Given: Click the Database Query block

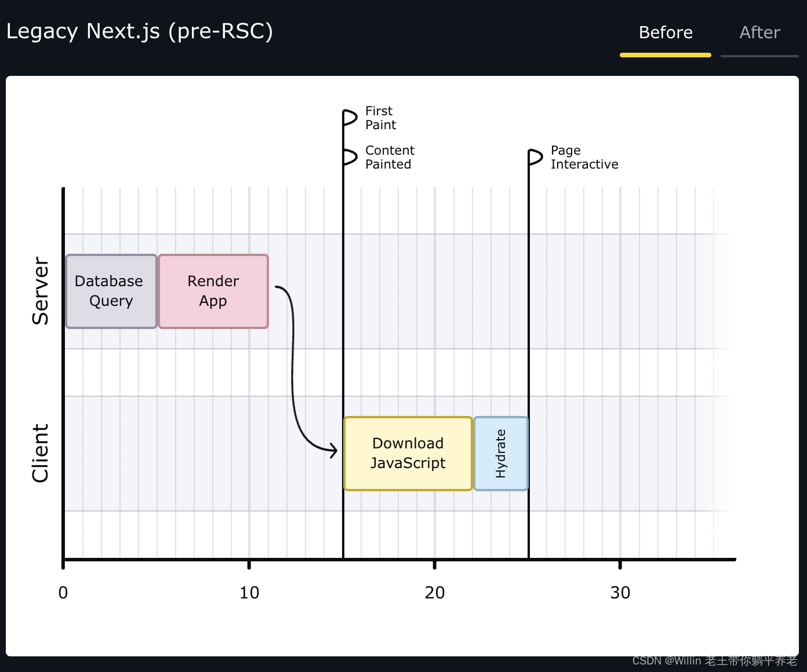Looking at the screenshot, I should tap(111, 291).
